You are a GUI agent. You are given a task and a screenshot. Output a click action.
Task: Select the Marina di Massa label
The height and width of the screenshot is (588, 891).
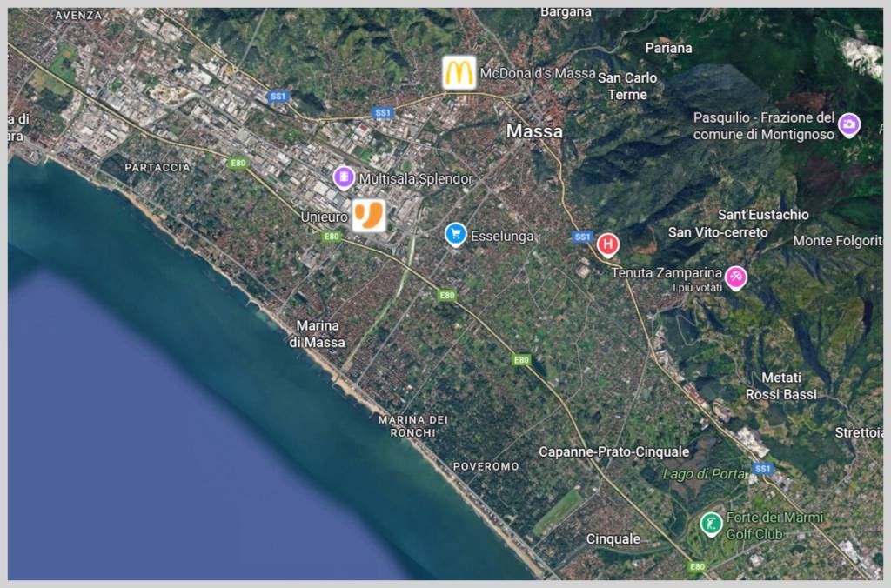pyautogui.click(x=319, y=334)
